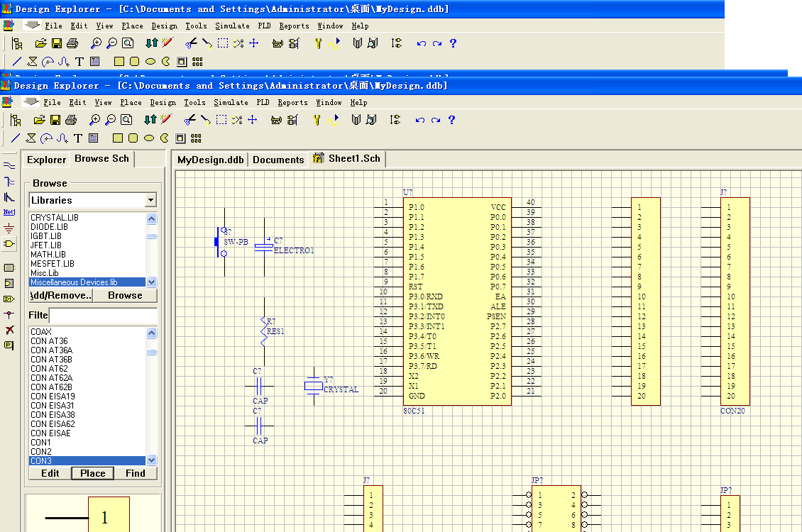802x532 pixels.
Task: Activate the Net Label tool
Action: click(9, 212)
